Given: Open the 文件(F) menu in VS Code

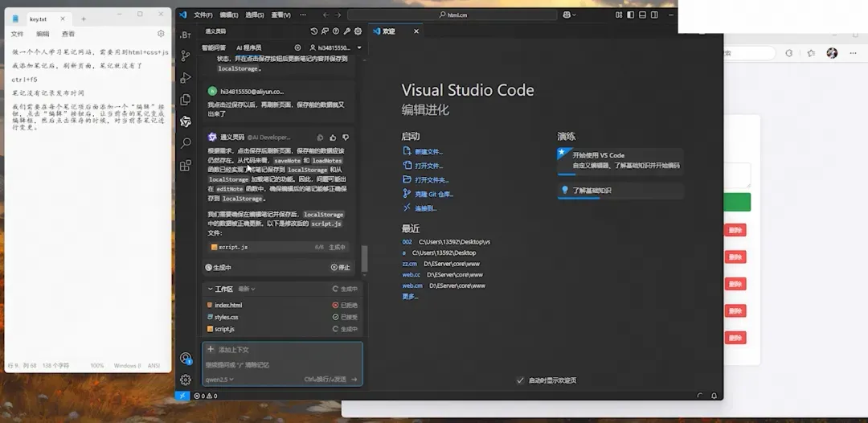Looking at the screenshot, I should point(203,15).
